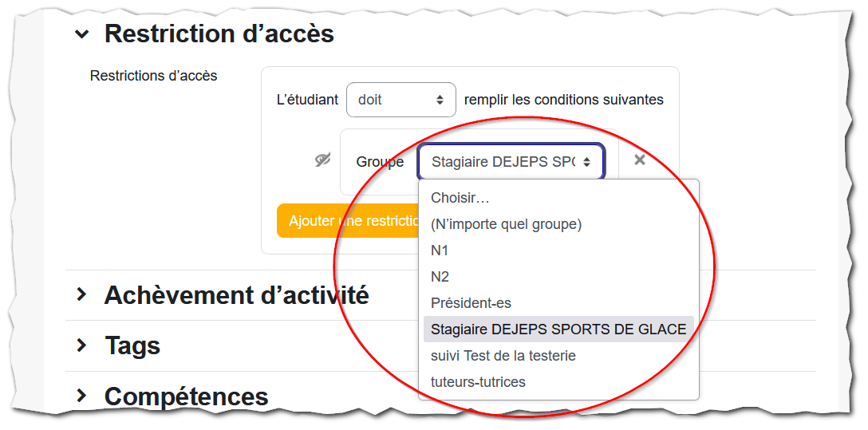Click the 'Tags' section heading
Viewport: 868px width, 430px height.
(133, 346)
